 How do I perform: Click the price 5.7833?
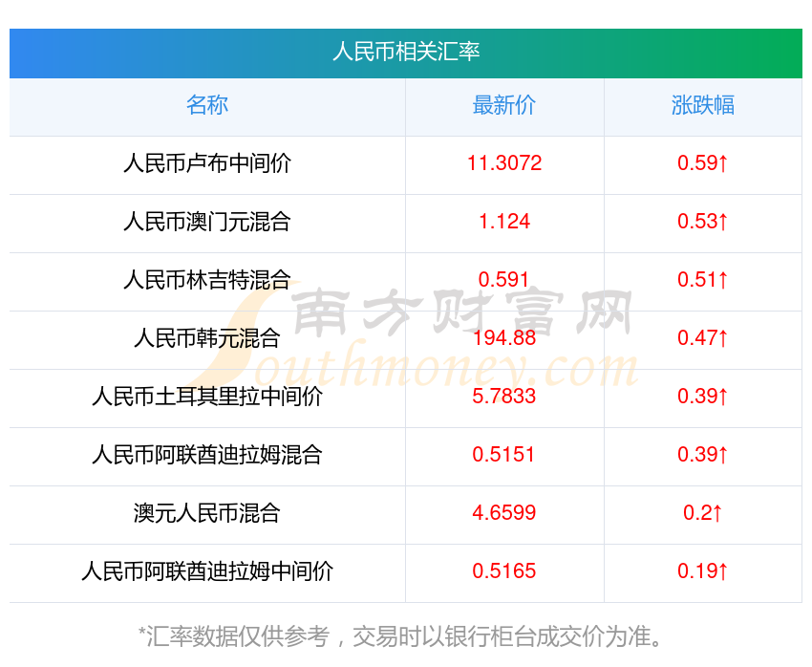coord(503,397)
